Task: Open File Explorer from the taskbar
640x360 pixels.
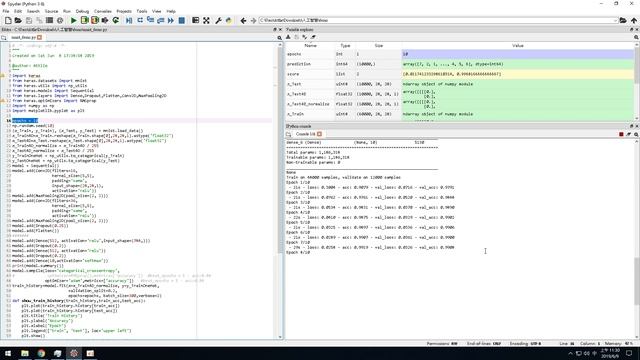Action: pyautogui.click(x=25, y=353)
